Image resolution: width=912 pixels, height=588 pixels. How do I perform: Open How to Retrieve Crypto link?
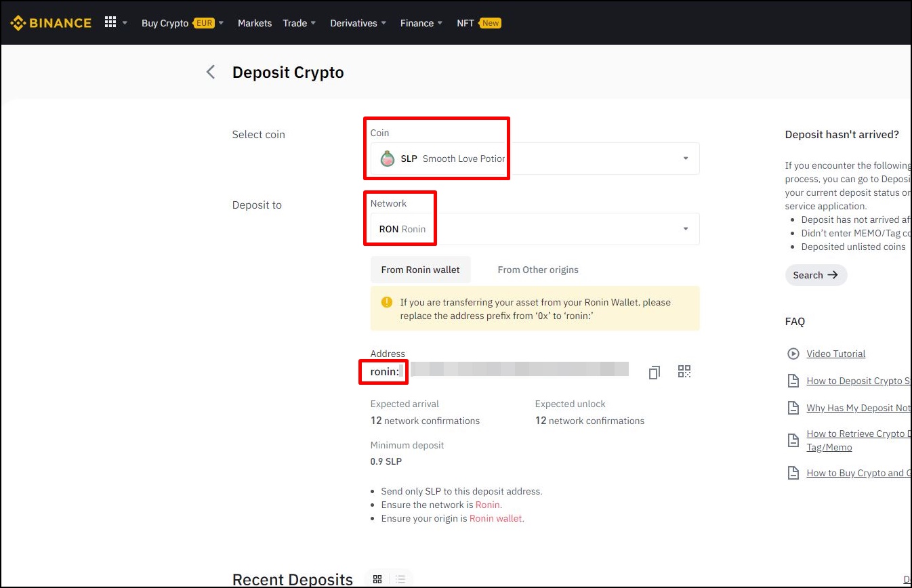[858, 440]
